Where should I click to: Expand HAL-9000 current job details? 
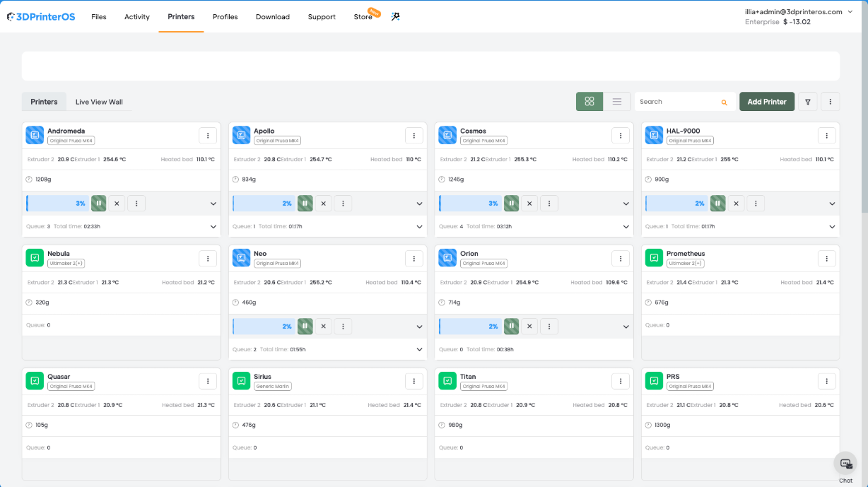click(833, 204)
